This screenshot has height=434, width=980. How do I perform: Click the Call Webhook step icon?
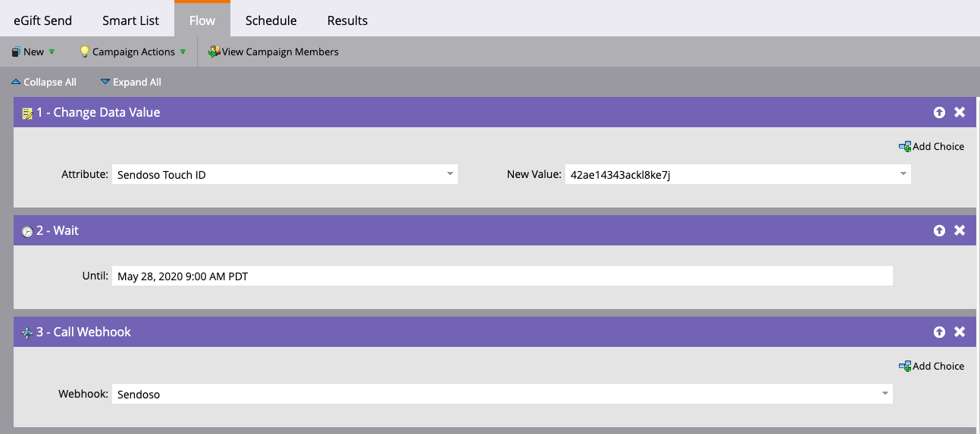pos(27,333)
